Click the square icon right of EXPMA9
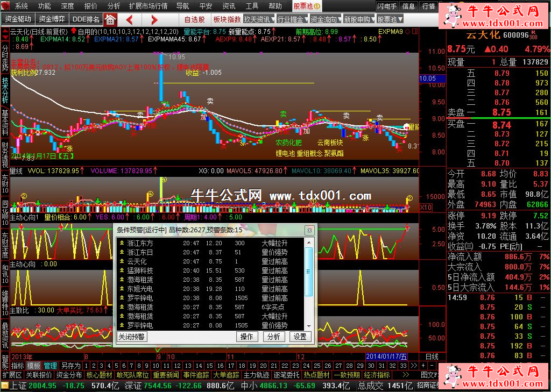Image resolution: width=551 pixels, height=392 pixels. [x=415, y=32]
